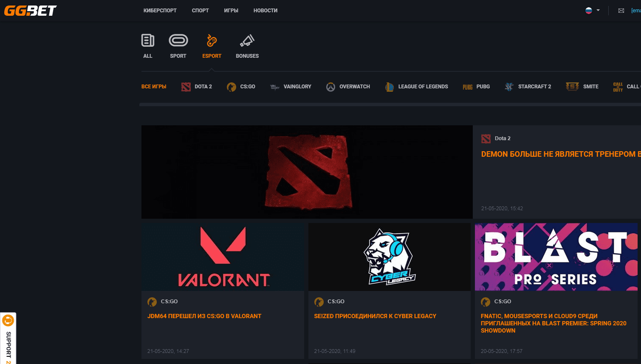Click the StarCraft 2 game icon
This screenshot has height=364, width=641.
coord(509,87)
